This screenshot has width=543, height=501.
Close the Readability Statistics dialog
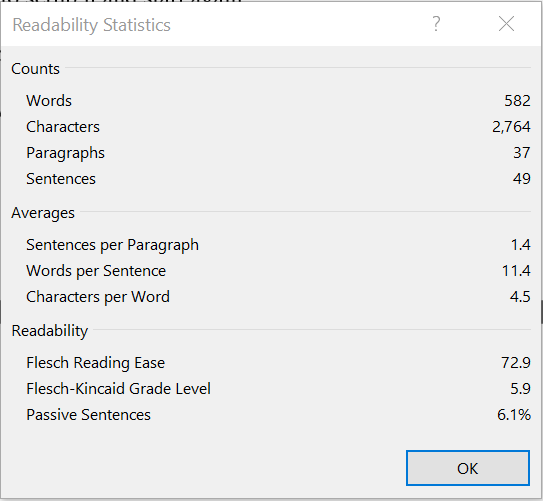click(x=506, y=24)
